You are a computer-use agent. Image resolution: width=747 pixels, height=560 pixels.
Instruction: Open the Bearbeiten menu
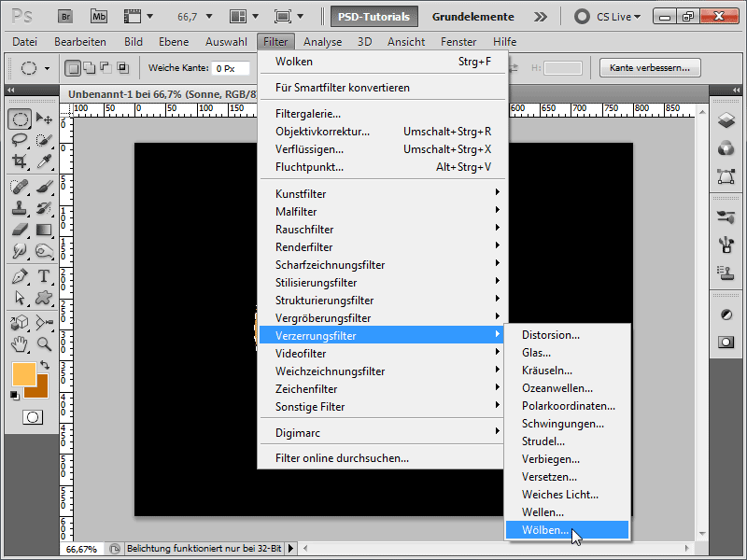click(x=80, y=42)
